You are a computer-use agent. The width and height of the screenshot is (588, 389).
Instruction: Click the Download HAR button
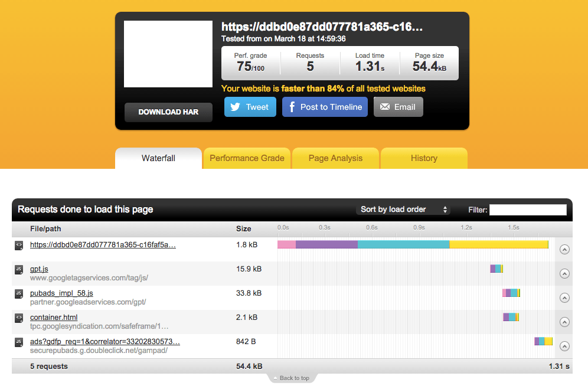point(168,112)
